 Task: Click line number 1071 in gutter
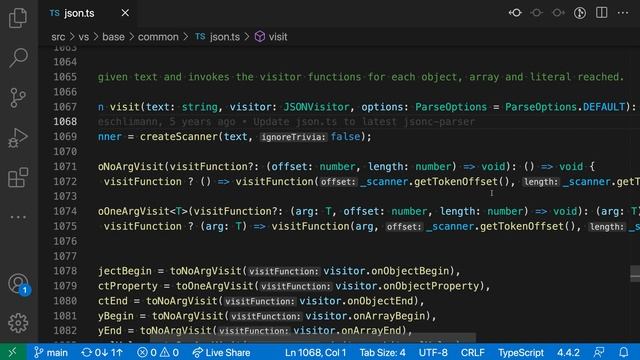click(x=65, y=167)
